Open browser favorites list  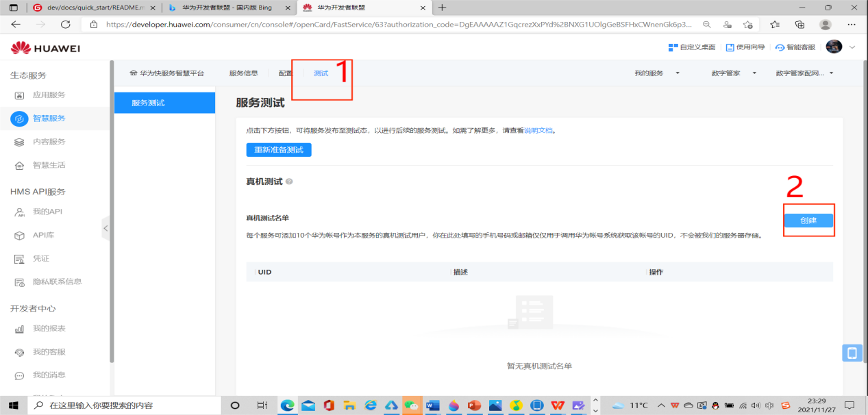pyautogui.click(x=774, y=24)
